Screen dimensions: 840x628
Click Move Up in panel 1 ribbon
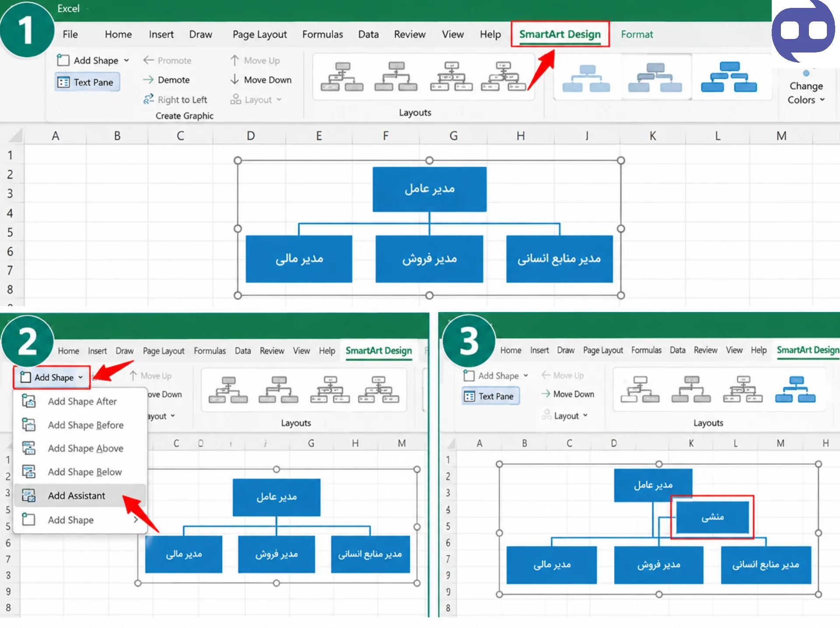click(255, 60)
